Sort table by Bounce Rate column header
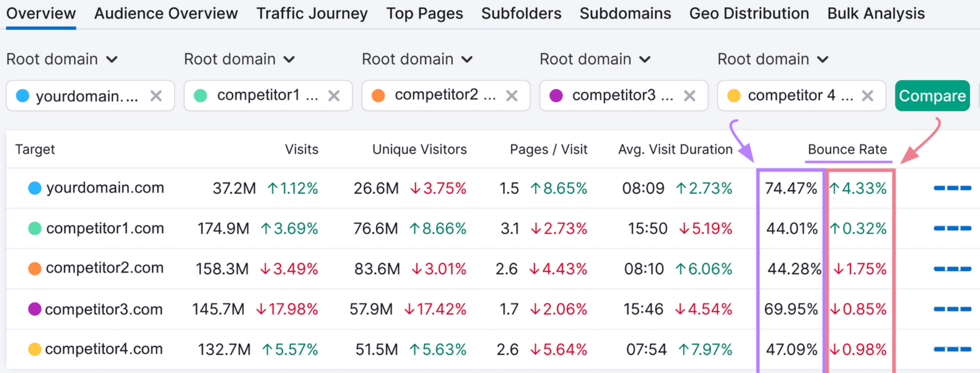Image resolution: width=980 pixels, height=373 pixels. 847,150
